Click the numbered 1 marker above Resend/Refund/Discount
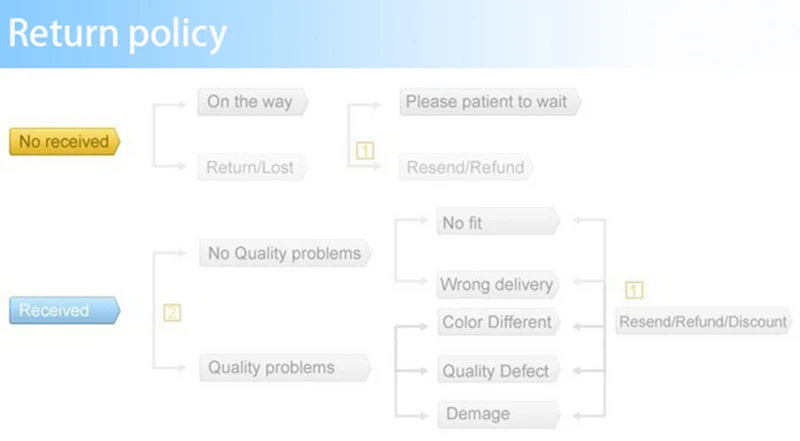 (x=634, y=290)
